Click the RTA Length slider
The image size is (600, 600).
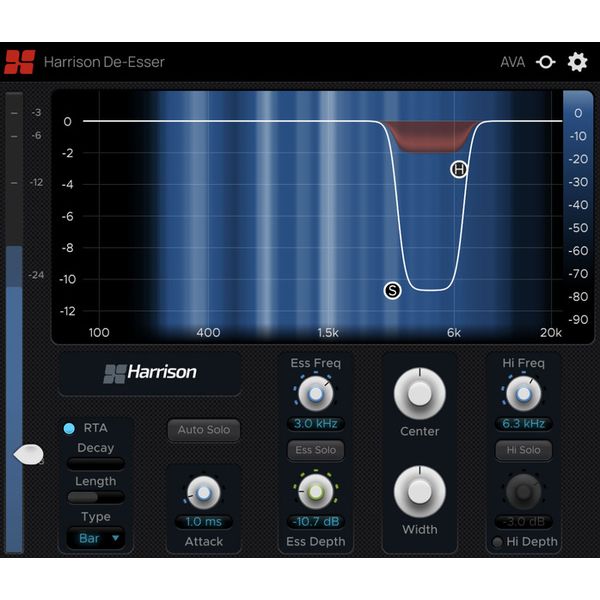[96, 497]
